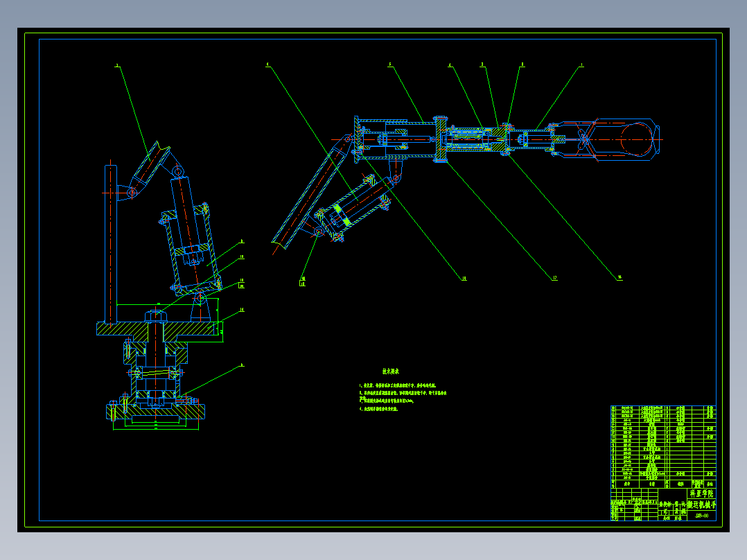
Task: Select the drawing number cell below 搬运机械手
Action: 702,516
